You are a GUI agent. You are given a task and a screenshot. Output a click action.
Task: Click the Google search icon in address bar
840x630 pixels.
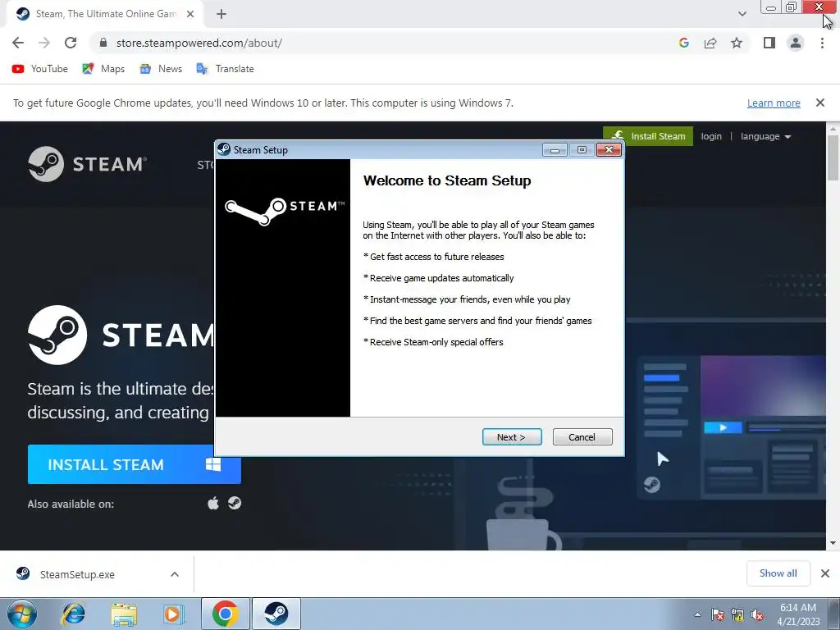pyautogui.click(x=683, y=43)
